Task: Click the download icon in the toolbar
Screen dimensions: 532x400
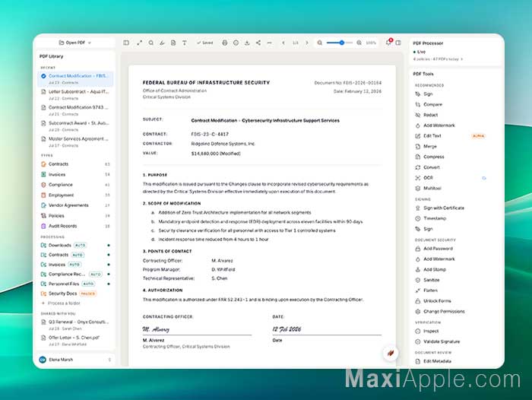Action: (x=247, y=43)
